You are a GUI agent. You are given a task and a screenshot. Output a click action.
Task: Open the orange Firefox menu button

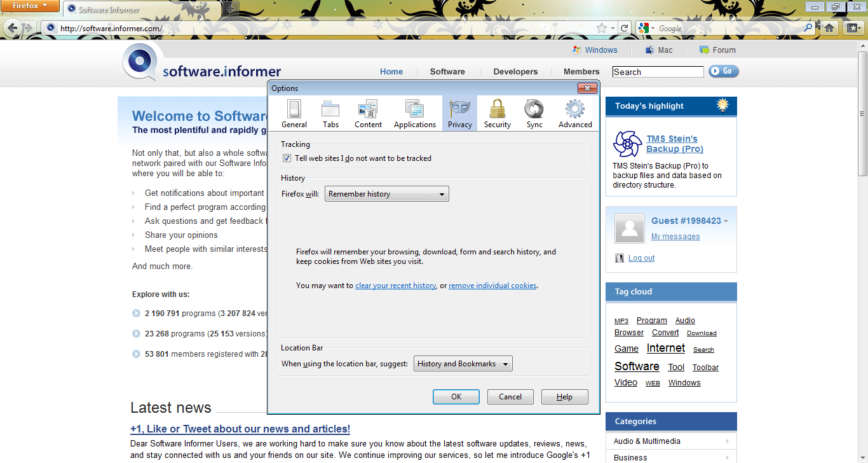click(x=30, y=6)
